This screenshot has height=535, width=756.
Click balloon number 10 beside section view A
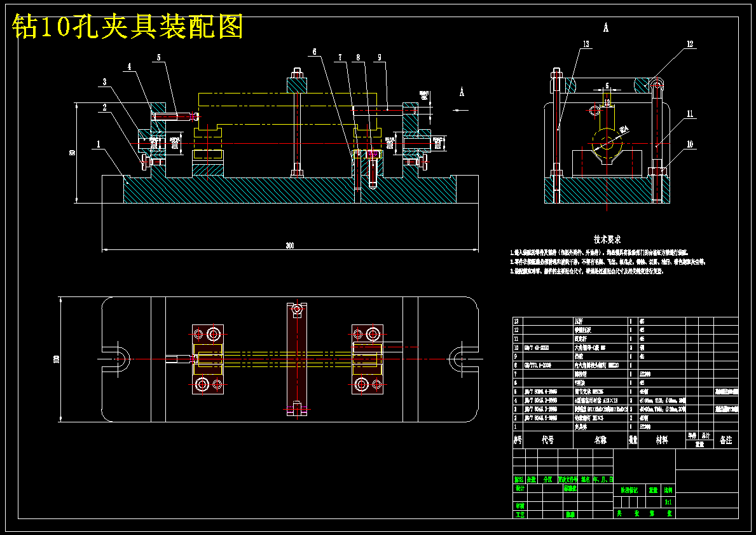tap(690, 144)
